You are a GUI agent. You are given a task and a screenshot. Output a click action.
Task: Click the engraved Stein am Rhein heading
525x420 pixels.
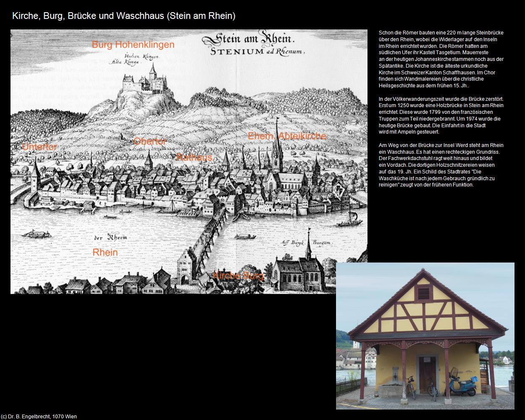click(x=249, y=39)
